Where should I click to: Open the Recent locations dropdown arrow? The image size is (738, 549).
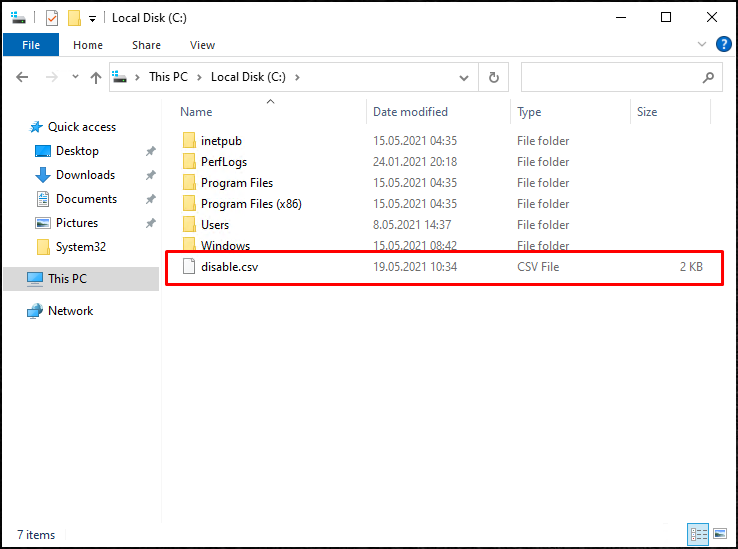[x=75, y=76]
